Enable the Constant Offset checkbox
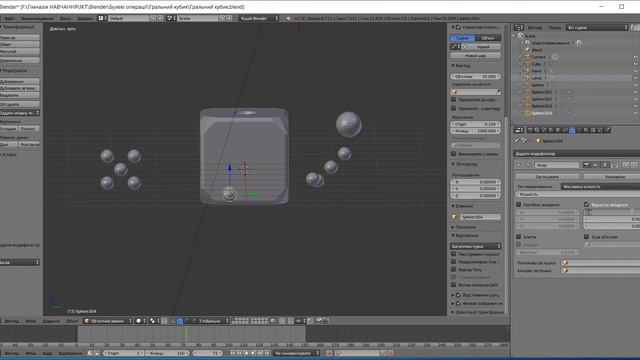 pos(518,204)
